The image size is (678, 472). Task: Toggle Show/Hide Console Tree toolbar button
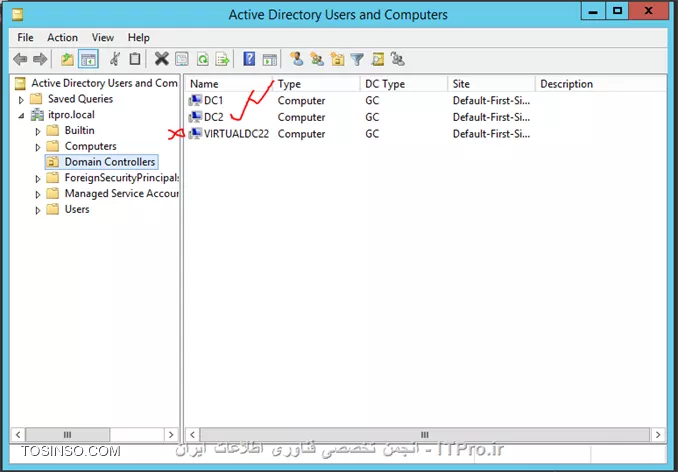(89, 59)
